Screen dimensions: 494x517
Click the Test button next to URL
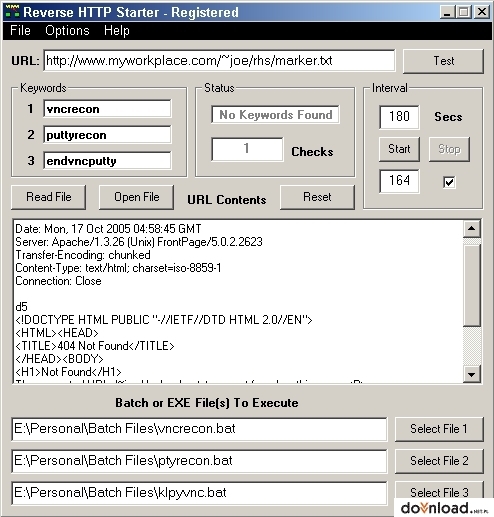[443, 61]
